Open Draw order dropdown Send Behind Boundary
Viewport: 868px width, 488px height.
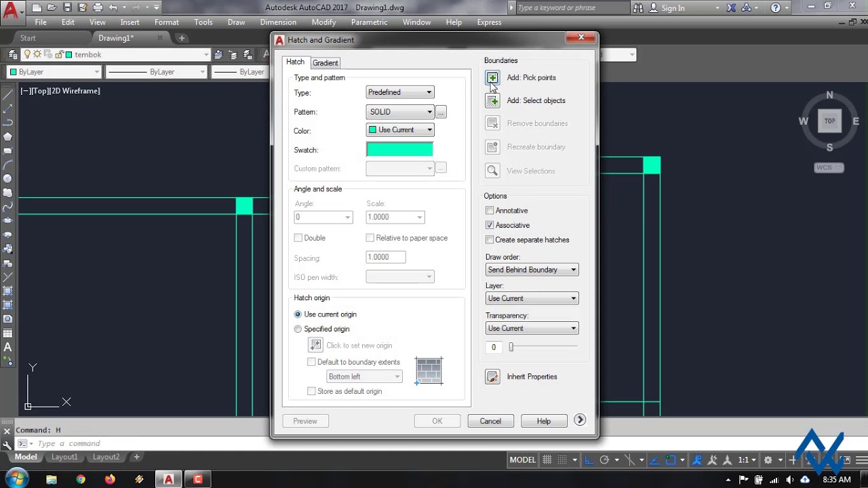click(x=532, y=270)
